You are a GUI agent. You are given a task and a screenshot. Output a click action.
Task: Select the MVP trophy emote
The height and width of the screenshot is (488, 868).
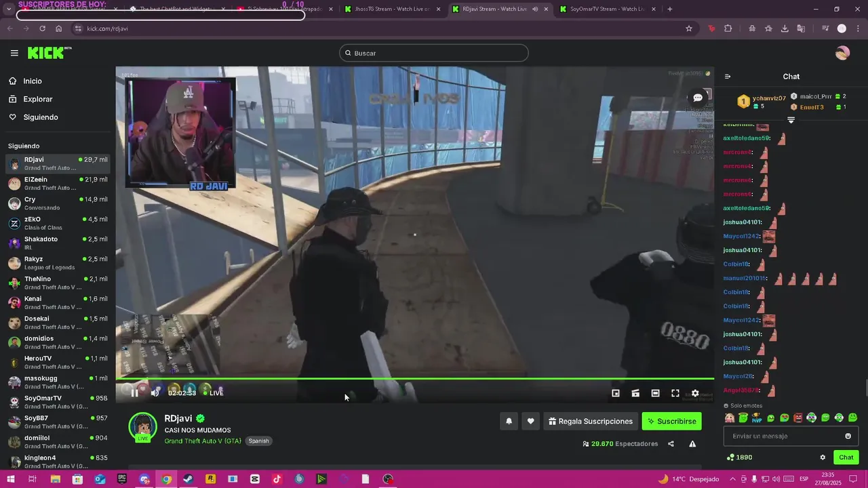click(757, 418)
